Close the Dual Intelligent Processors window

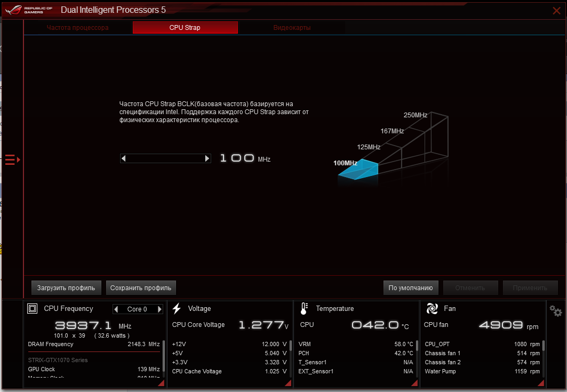click(556, 11)
